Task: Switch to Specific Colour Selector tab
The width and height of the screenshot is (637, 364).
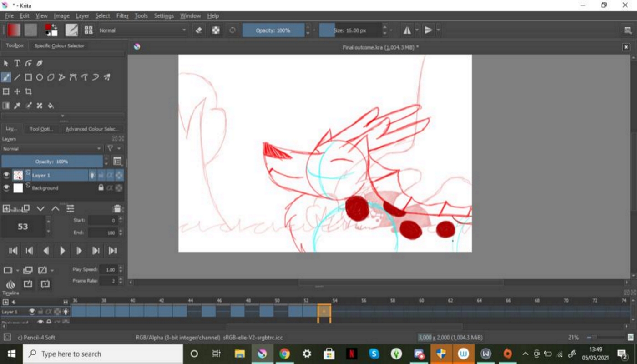Action: coord(59,46)
